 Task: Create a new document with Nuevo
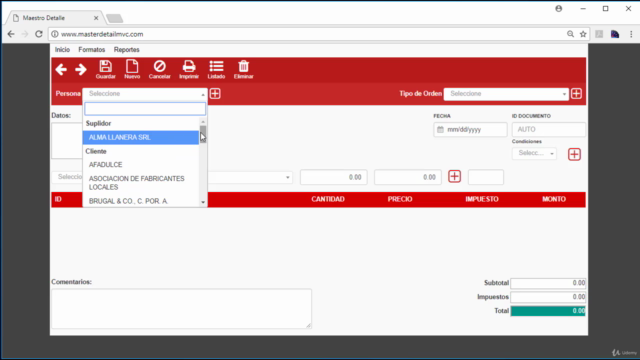pos(132,69)
